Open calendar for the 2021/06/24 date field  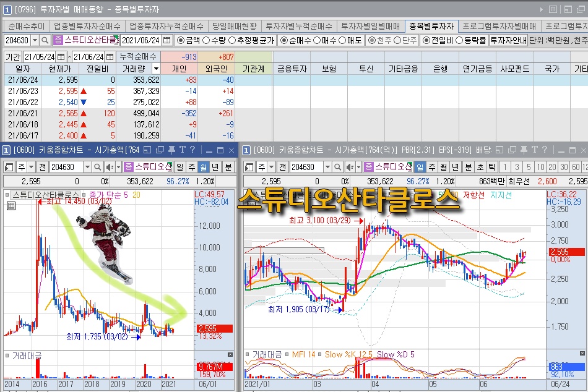(x=167, y=40)
